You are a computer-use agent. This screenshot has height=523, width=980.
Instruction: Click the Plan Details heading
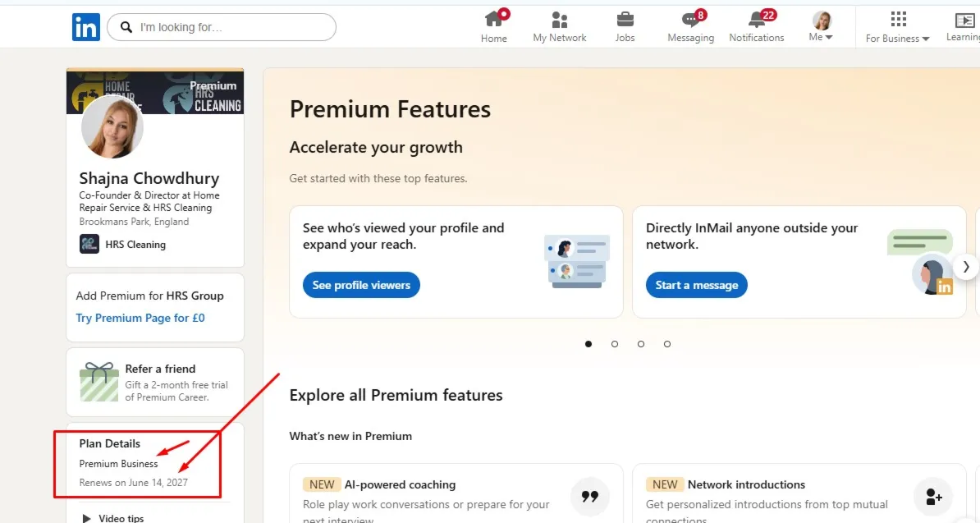point(109,443)
